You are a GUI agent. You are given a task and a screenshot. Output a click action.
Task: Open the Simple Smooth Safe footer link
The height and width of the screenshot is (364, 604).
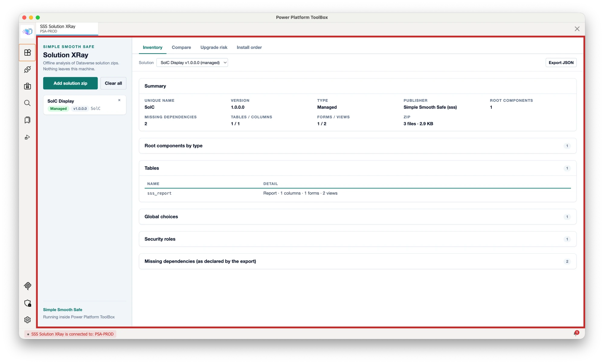63,310
